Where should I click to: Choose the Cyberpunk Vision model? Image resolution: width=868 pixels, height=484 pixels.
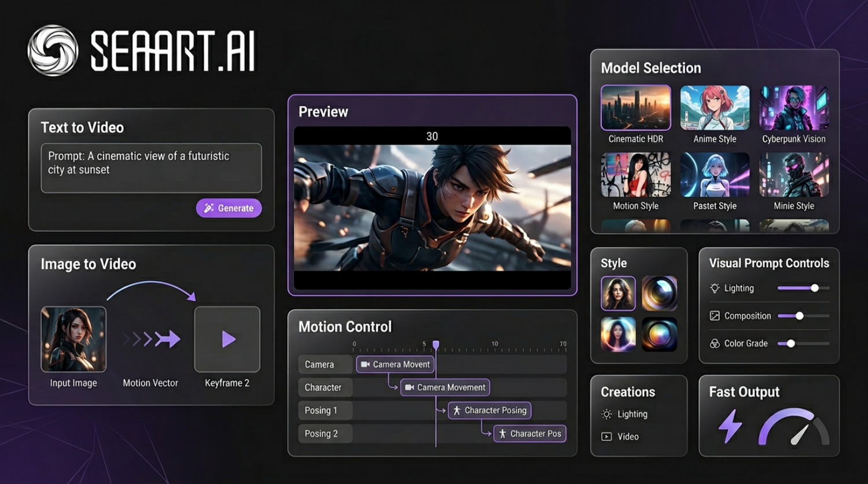pos(793,108)
